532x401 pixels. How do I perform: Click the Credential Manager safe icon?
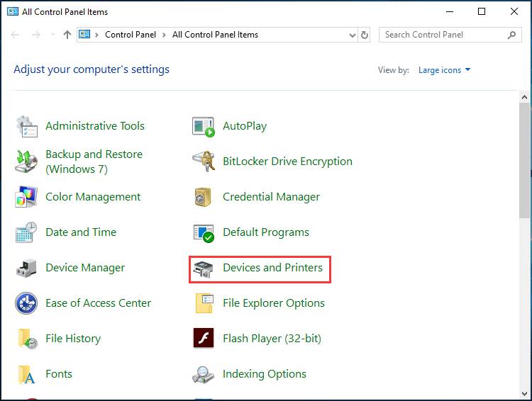tap(204, 197)
